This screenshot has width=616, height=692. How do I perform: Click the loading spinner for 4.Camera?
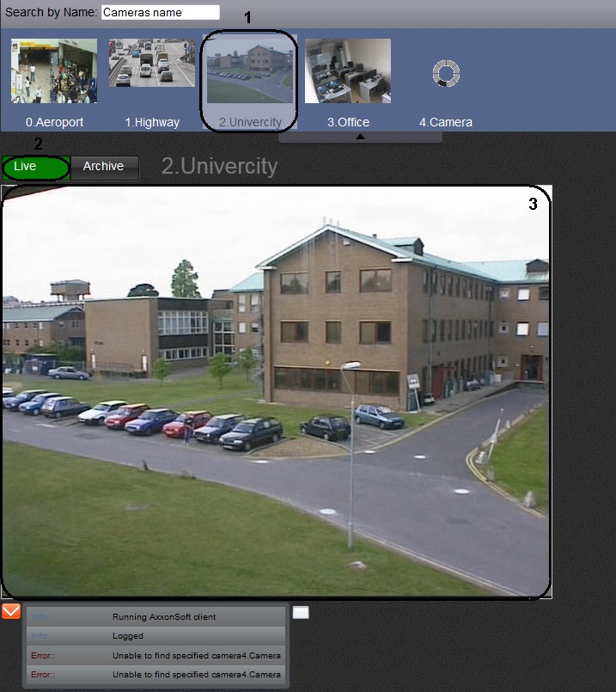(x=446, y=73)
